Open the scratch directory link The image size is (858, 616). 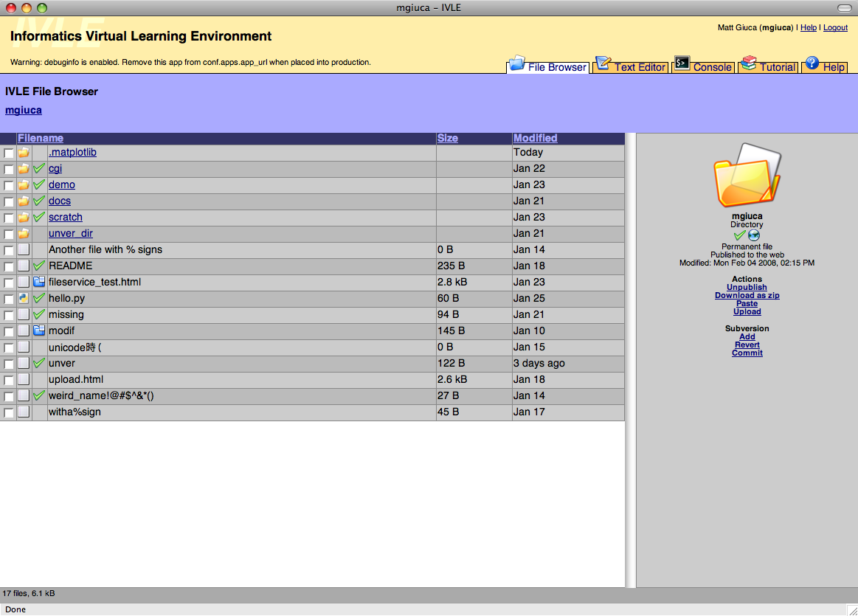66,217
